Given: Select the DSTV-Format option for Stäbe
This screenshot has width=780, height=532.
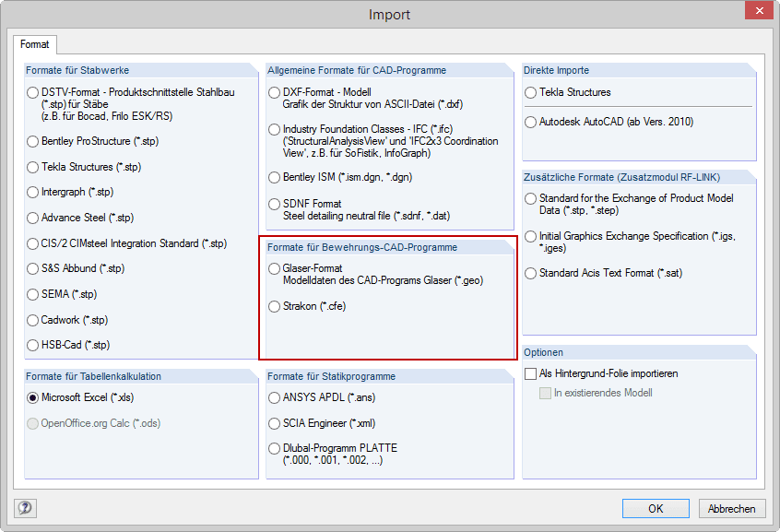Looking at the screenshot, I should click(30, 93).
